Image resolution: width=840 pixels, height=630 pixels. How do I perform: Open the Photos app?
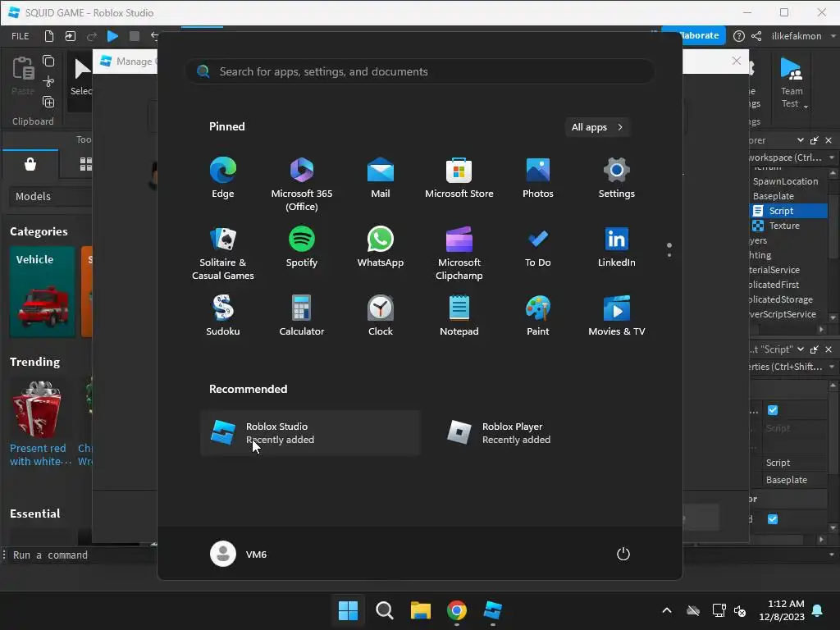click(x=538, y=177)
